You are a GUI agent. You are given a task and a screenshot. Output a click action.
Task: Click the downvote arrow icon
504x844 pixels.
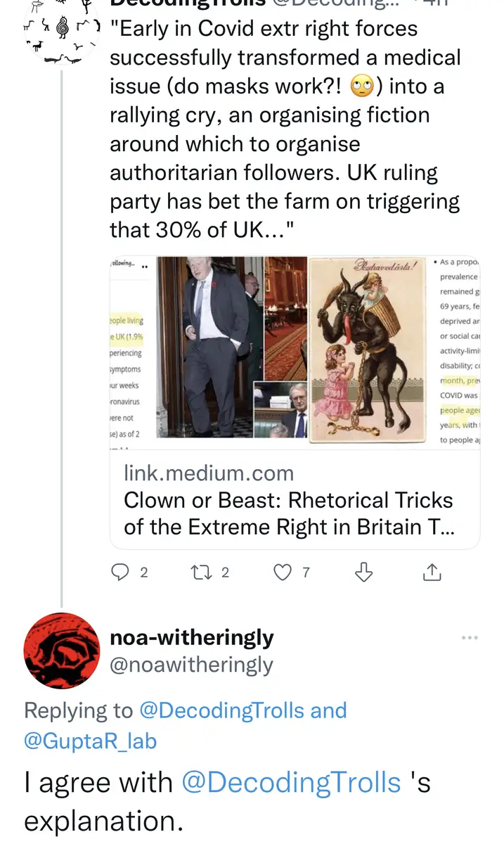[363, 573]
